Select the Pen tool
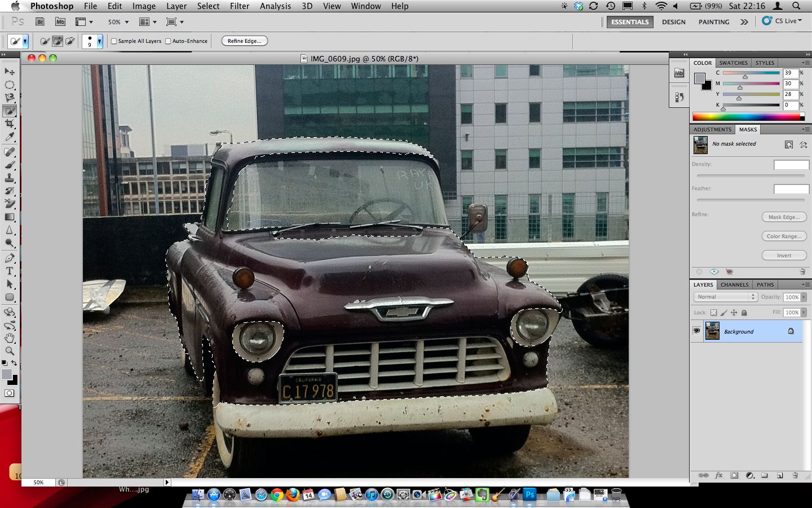Viewport: 812px width, 508px height. coord(10,258)
